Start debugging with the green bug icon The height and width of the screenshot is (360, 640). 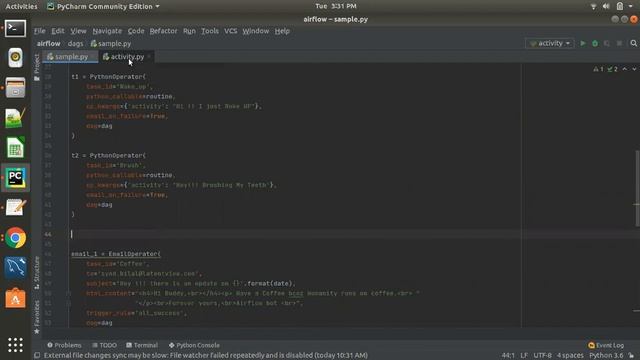595,43
